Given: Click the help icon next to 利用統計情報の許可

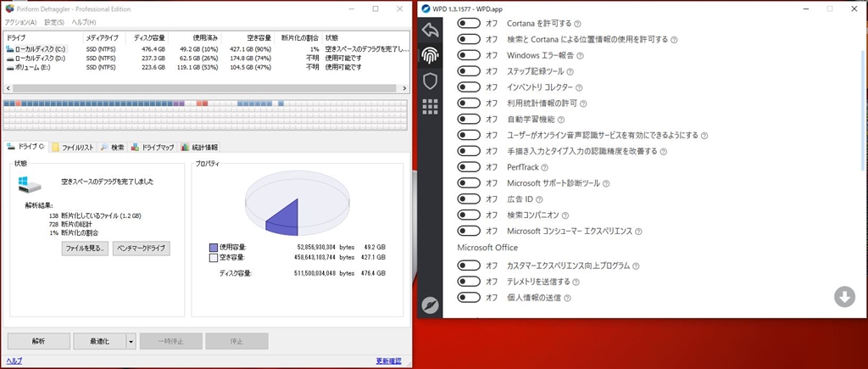Looking at the screenshot, I should coord(583,103).
